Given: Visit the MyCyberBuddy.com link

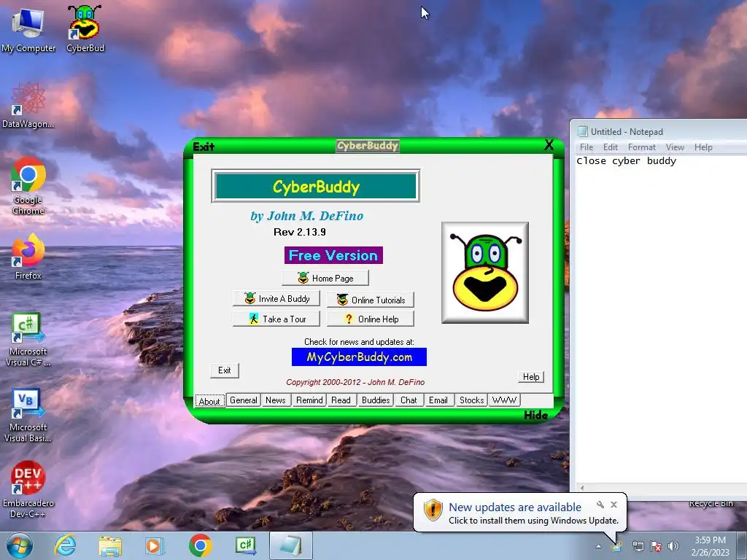Looking at the screenshot, I should tap(359, 357).
